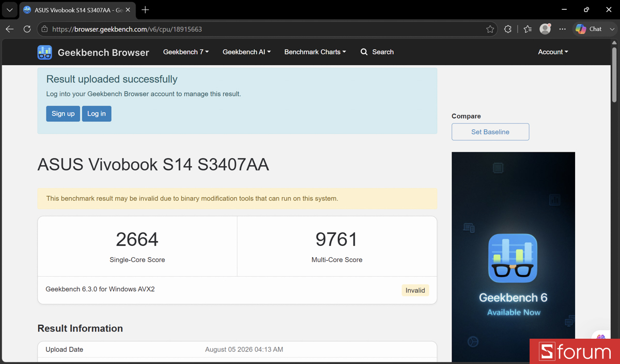Click the browser address bar URL
Screen dimensions: 620x364
(x=127, y=29)
